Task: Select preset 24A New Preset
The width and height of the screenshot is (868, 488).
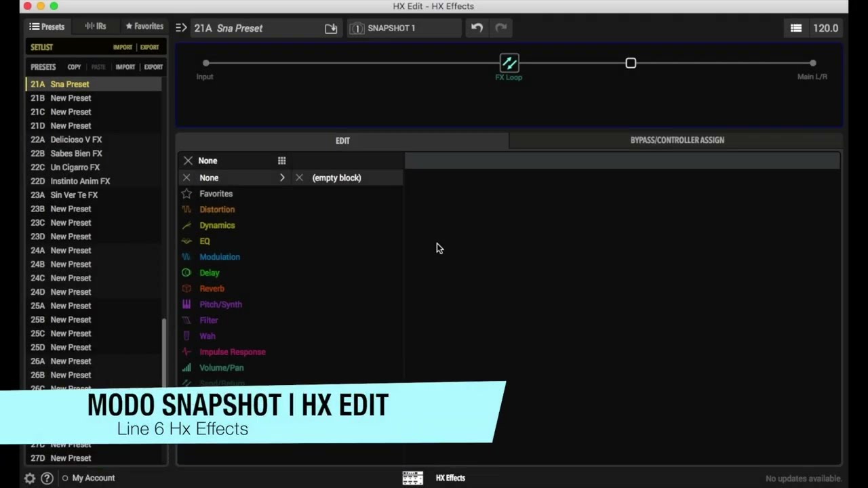Action: pos(94,250)
